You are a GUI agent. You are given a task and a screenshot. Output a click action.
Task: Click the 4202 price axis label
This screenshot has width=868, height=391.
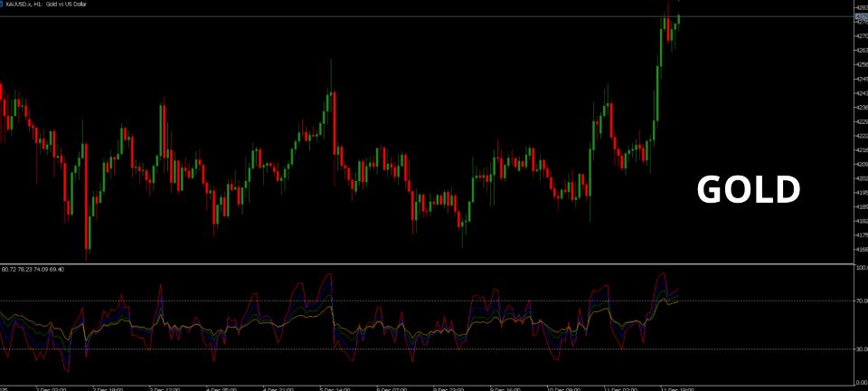(x=862, y=179)
